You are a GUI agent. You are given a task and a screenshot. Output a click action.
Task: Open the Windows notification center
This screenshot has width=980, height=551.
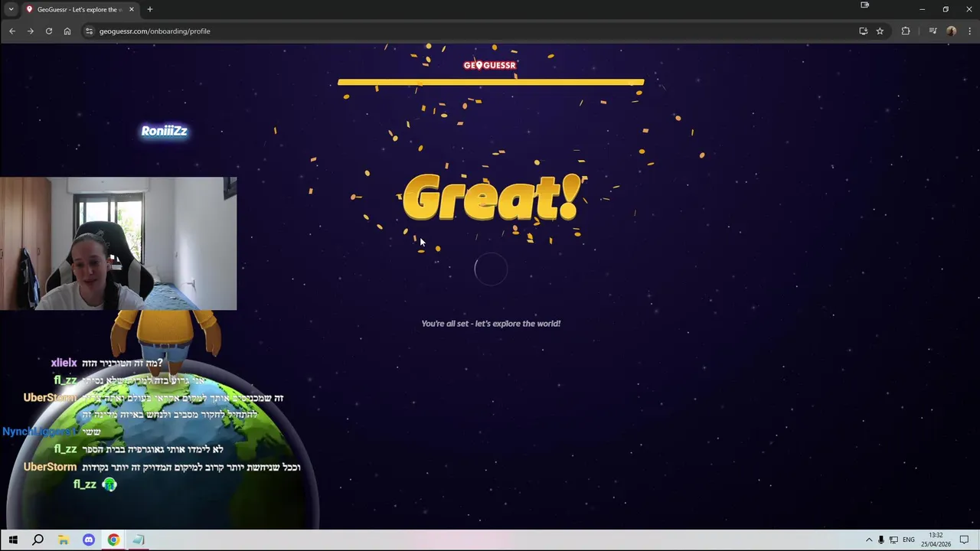[964, 540]
